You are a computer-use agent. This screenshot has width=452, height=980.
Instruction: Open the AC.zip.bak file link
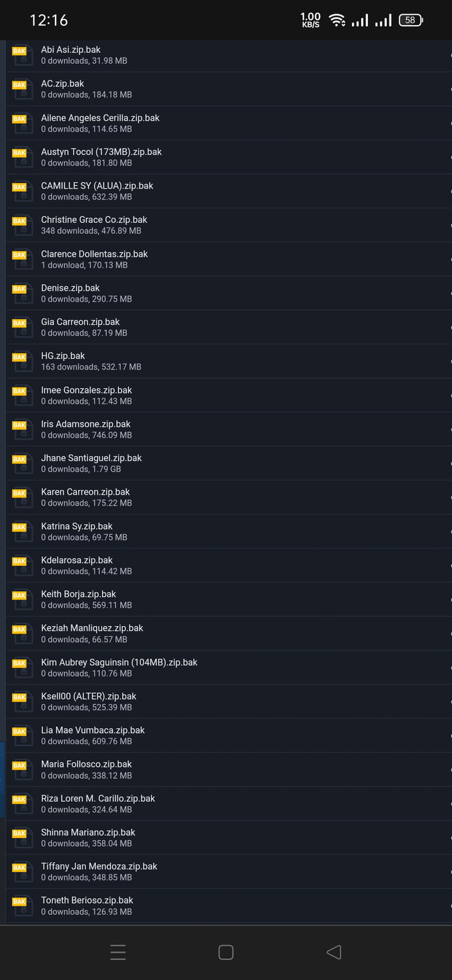click(x=63, y=84)
